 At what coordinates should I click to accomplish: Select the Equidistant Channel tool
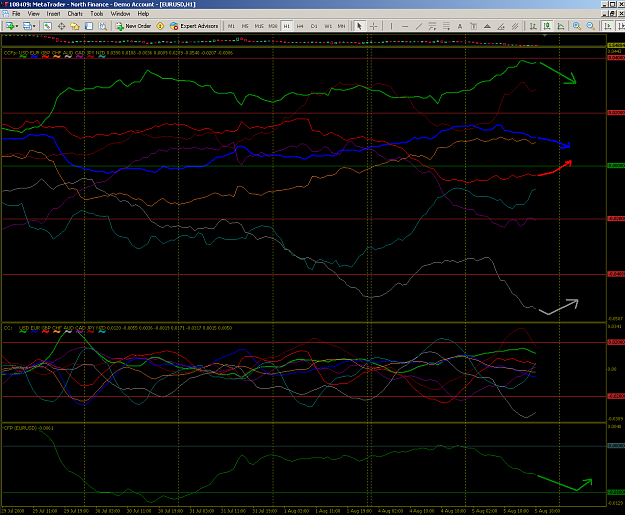(432, 26)
